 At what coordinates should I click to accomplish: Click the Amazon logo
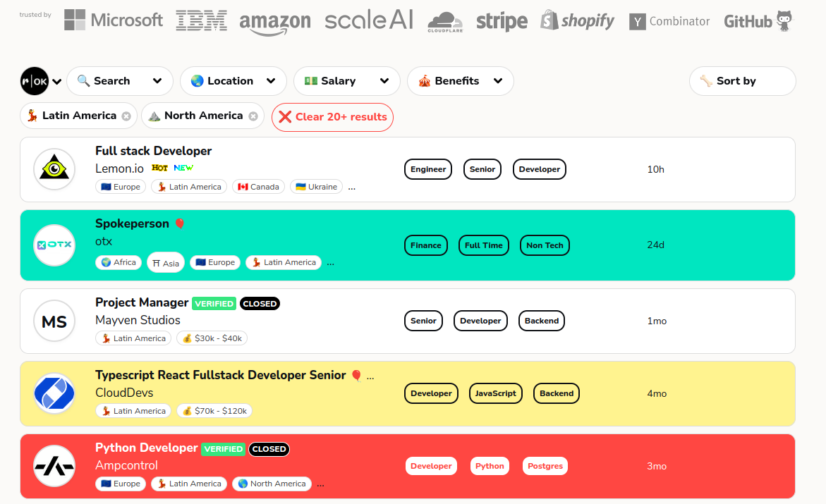coord(275,23)
